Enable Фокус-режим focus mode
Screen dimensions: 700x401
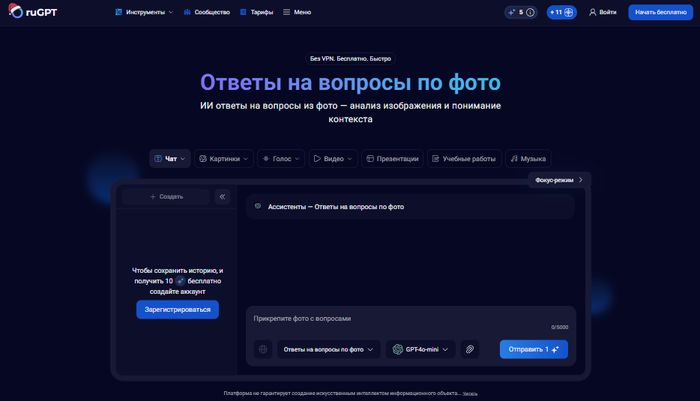[x=558, y=180]
